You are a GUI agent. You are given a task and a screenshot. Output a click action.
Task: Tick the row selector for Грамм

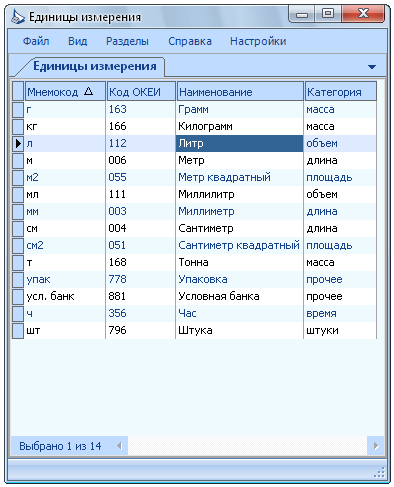tap(18, 110)
